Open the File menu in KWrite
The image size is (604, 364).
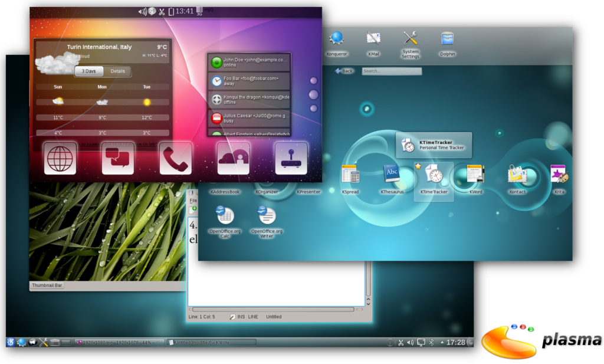(193, 201)
